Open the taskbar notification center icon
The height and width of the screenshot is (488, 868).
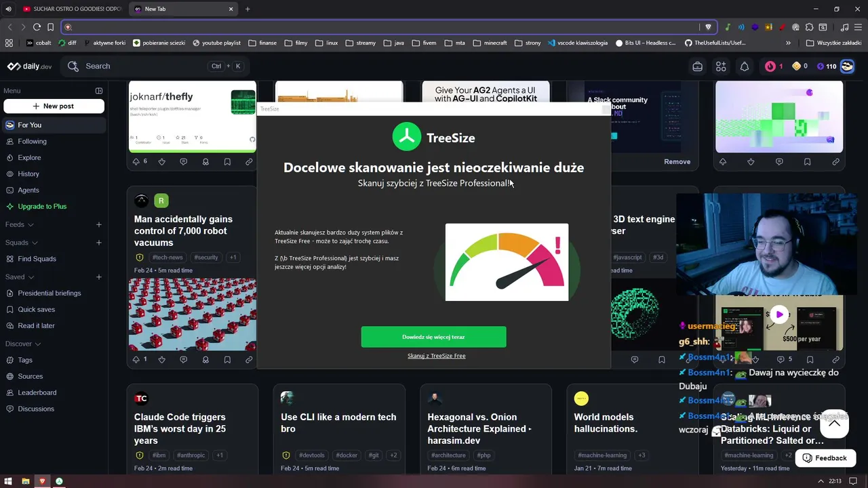(854, 481)
